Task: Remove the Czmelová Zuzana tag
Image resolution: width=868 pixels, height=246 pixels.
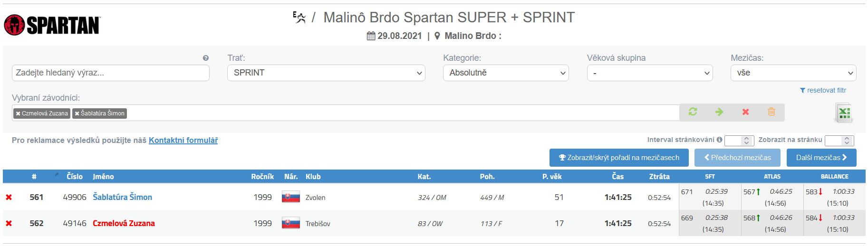Action: point(18,114)
